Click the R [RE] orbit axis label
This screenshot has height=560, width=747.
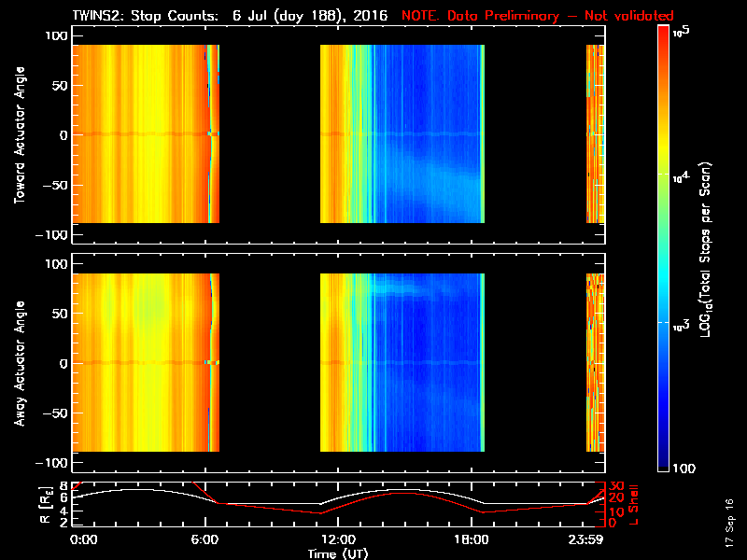[46, 505]
